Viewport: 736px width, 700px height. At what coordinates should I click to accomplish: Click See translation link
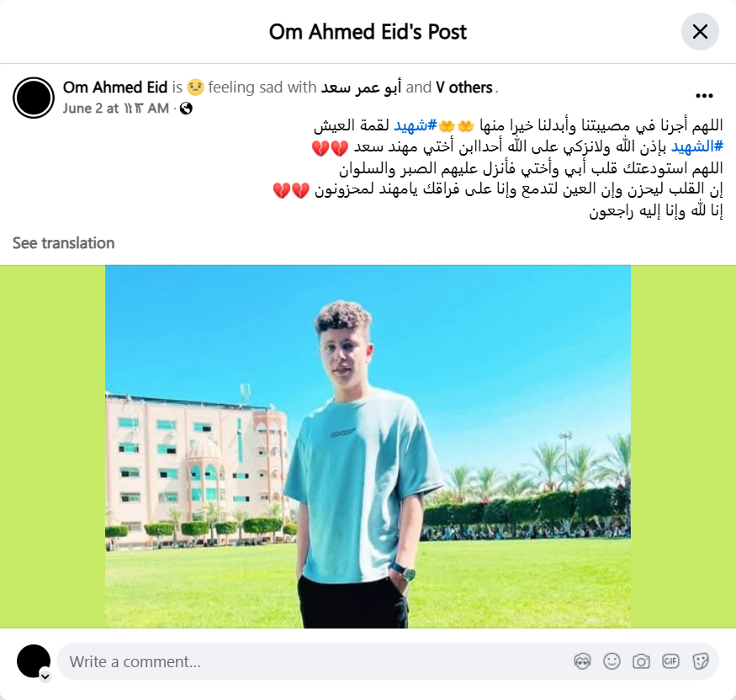point(63,242)
